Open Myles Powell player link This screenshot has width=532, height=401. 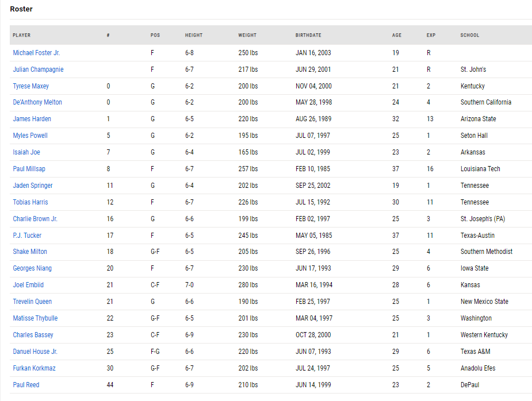click(30, 136)
